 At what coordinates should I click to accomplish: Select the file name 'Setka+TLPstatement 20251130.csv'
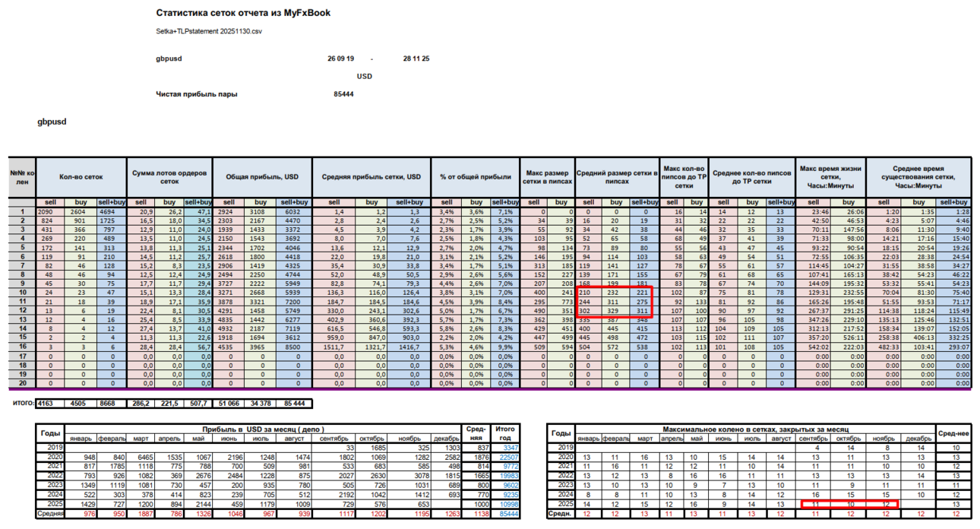click(208, 31)
